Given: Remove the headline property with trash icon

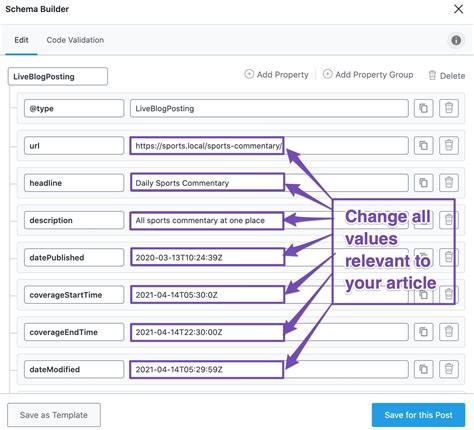Looking at the screenshot, I should tap(449, 183).
